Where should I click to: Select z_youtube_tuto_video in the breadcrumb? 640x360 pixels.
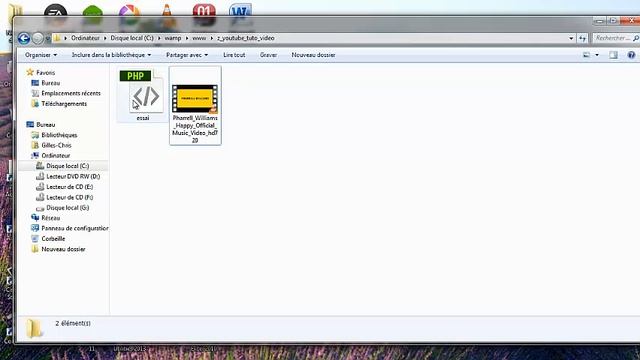tap(245, 38)
